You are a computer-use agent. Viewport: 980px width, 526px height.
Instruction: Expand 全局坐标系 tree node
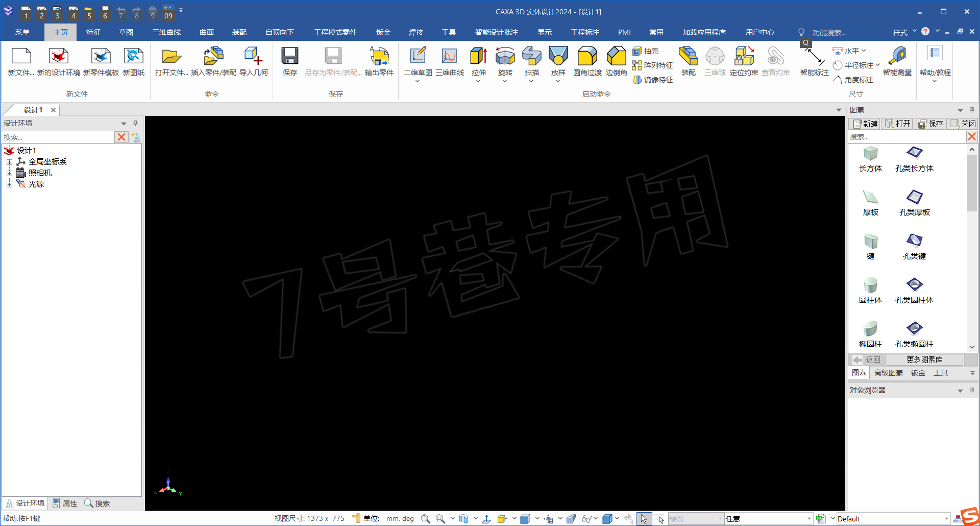tap(9, 162)
